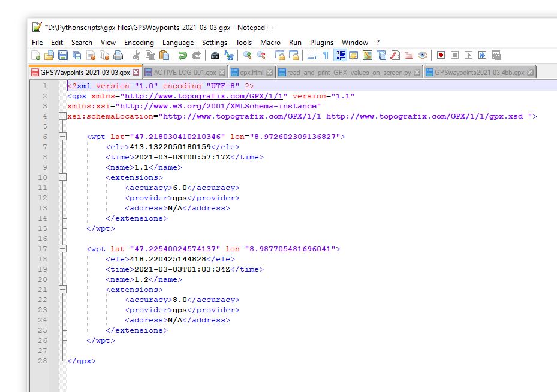The height and width of the screenshot is (392, 557).
Task: Close the GPSWaypoints-2021-03-03.gpx tab
Action: [x=136, y=73]
